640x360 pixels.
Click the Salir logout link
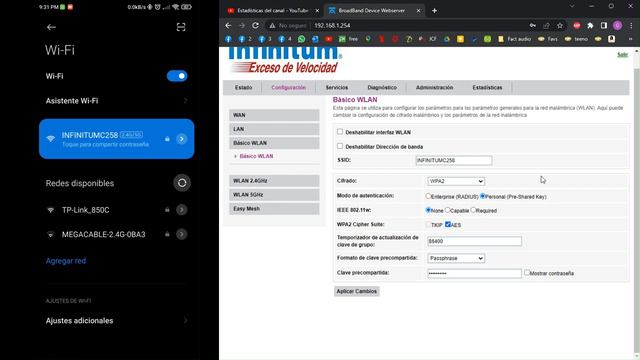(622, 55)
